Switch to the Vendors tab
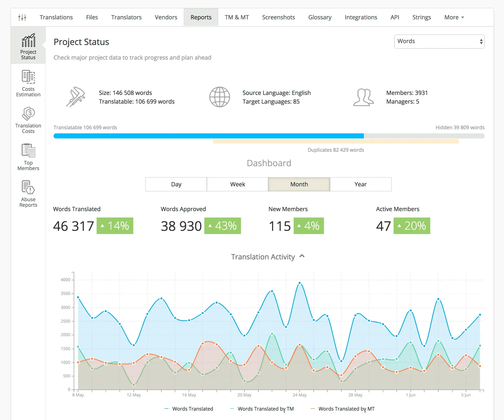504x420 pixels. coord(166,17)
